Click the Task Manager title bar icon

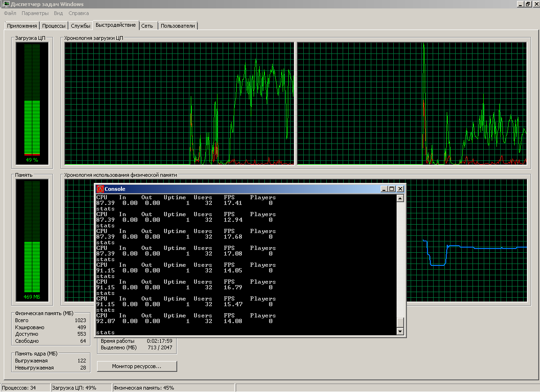pos(6,4)
